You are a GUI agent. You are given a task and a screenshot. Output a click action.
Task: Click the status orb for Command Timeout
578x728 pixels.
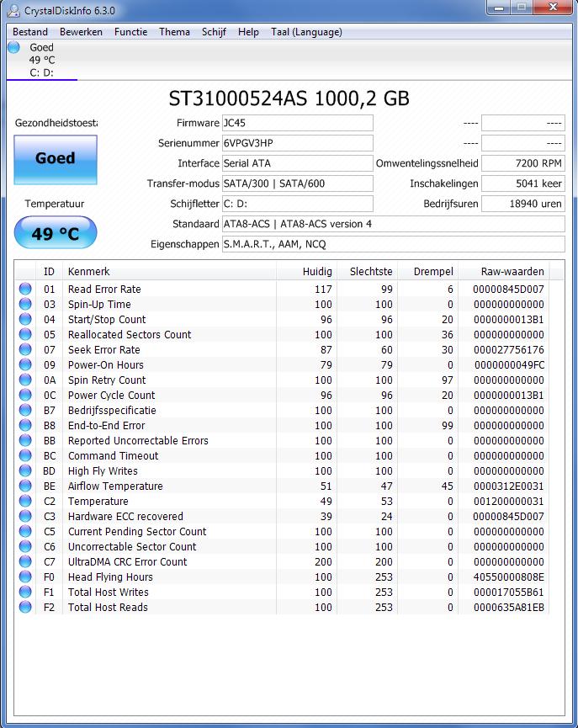click(25, 455)
